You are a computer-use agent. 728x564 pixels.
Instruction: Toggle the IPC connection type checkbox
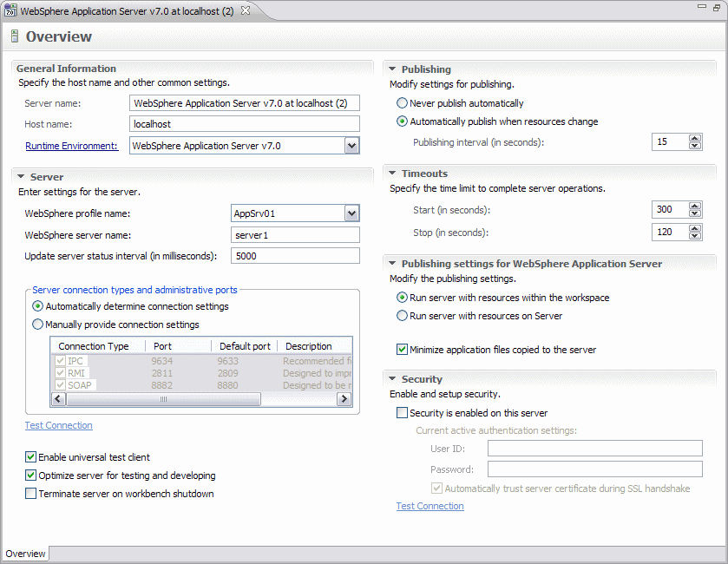pyautogui.click(x=60, y=361)
